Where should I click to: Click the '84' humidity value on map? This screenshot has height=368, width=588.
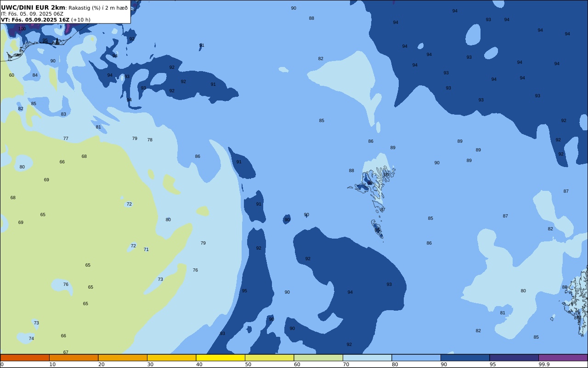[x=35, y=75]
